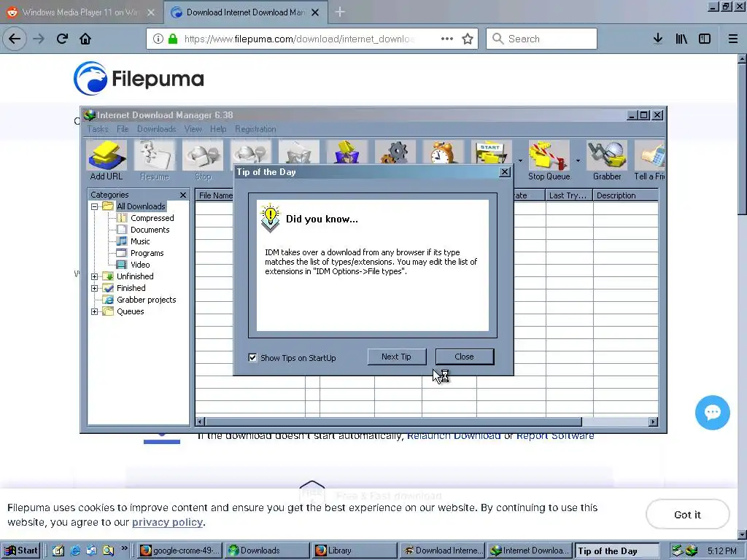Select the Music category
Screen dimensions: 747x560
coord(140,241)
